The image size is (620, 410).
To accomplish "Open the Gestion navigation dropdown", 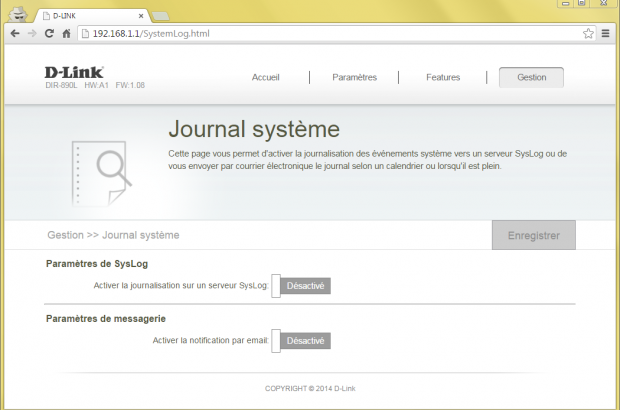I will [x=531, y=77].
